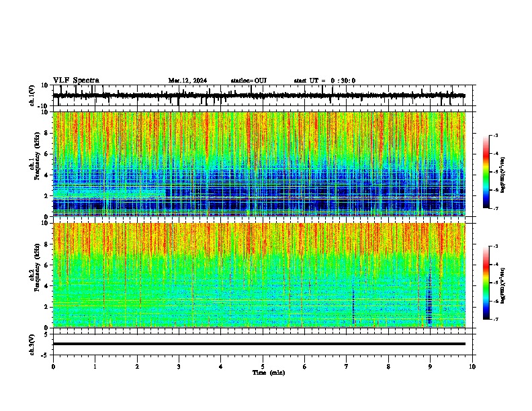Screen dimensions: 532x411
Task: Click inside the ch.2 spectrogram panel
Action: click(259, 275)
